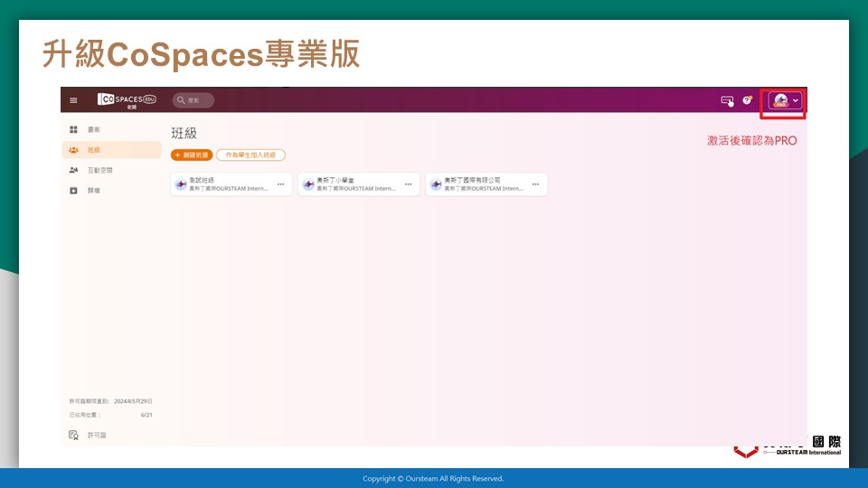Click the seats used value 6/21

(146, 415)
